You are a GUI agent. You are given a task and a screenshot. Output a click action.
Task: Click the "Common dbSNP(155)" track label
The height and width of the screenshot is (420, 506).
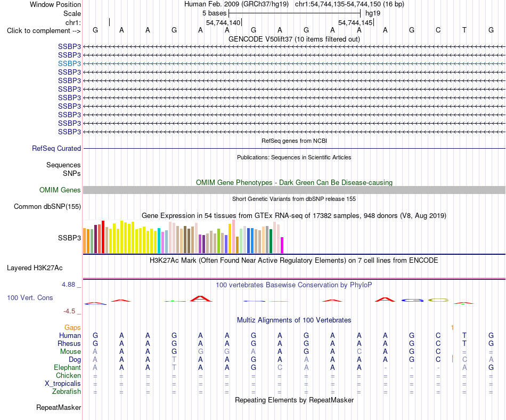pos(47,207)
